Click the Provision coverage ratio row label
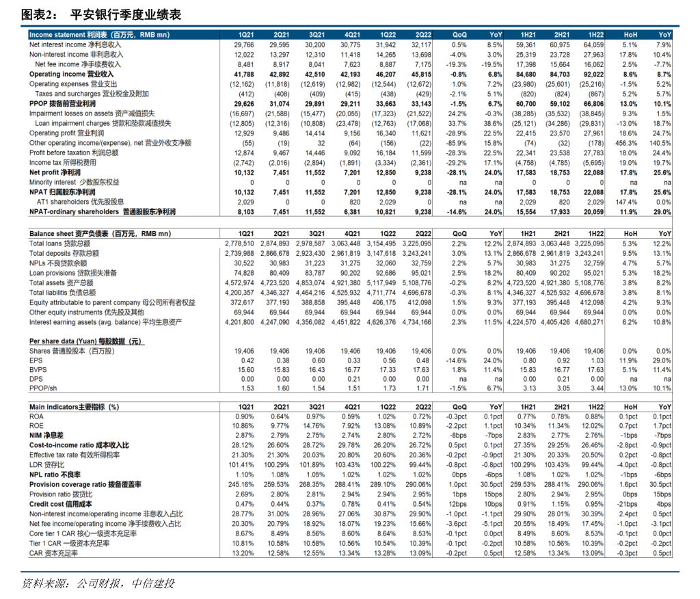The image size is (700, 599). (x=85, y=484)
